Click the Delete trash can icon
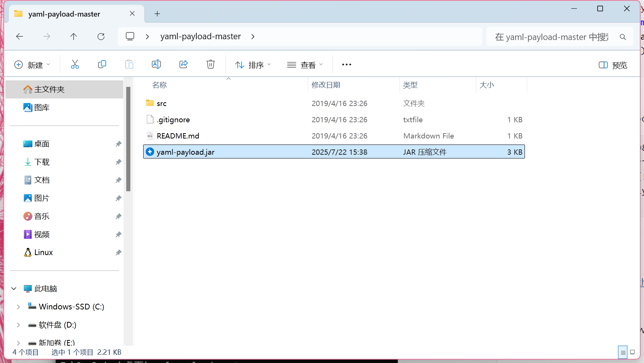644x363 pixels. (x=211, y=65)
